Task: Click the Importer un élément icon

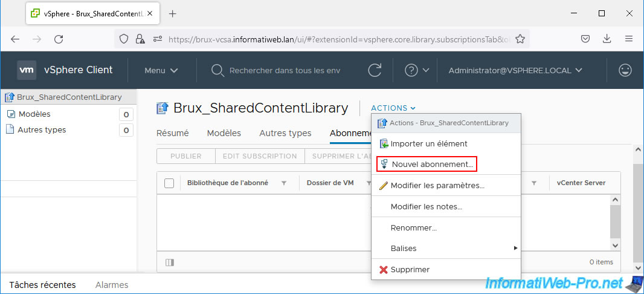Action: click(384, 144)
